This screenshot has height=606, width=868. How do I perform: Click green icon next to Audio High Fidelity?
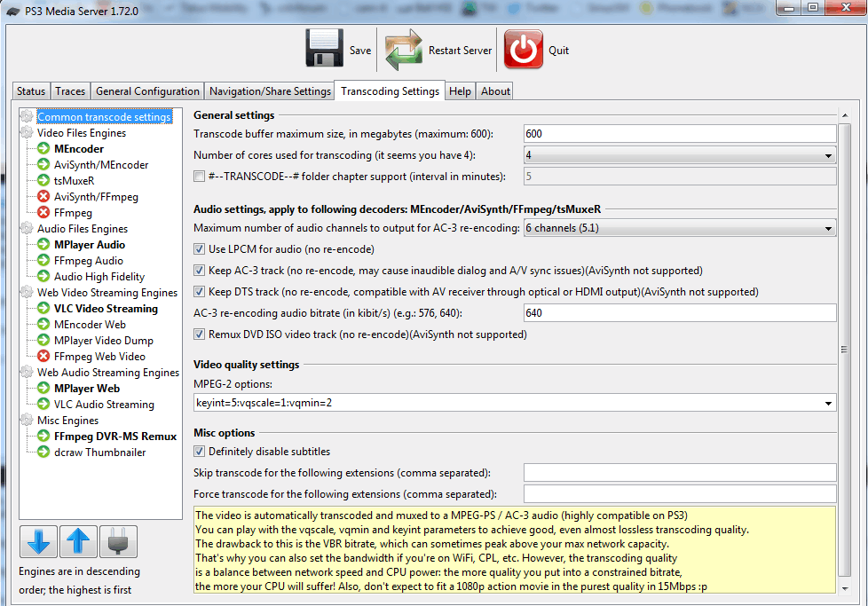[43, 276]
